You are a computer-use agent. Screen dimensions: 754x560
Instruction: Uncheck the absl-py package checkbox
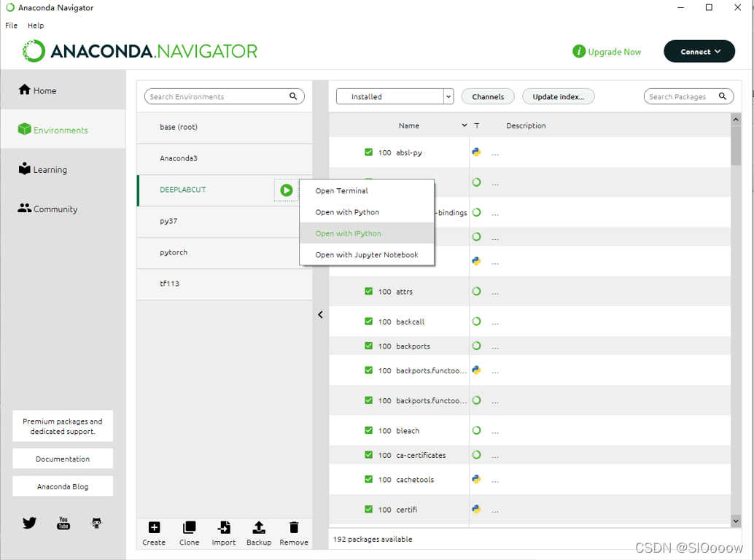368,152
